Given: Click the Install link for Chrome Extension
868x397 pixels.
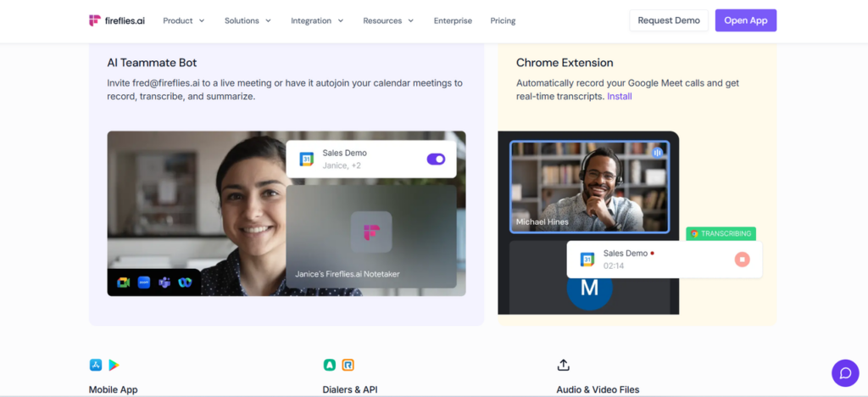Looking at the screenshot, I should point(620,97).
